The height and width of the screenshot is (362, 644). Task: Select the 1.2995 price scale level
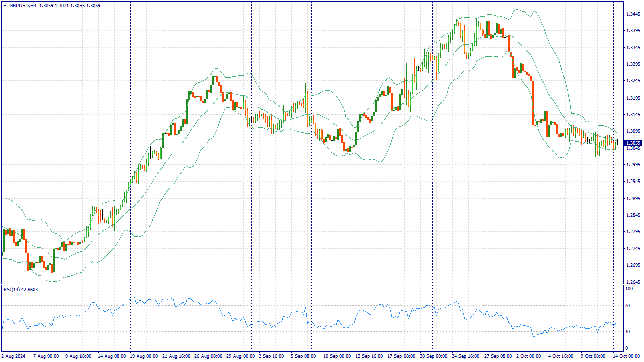(632, 164)
